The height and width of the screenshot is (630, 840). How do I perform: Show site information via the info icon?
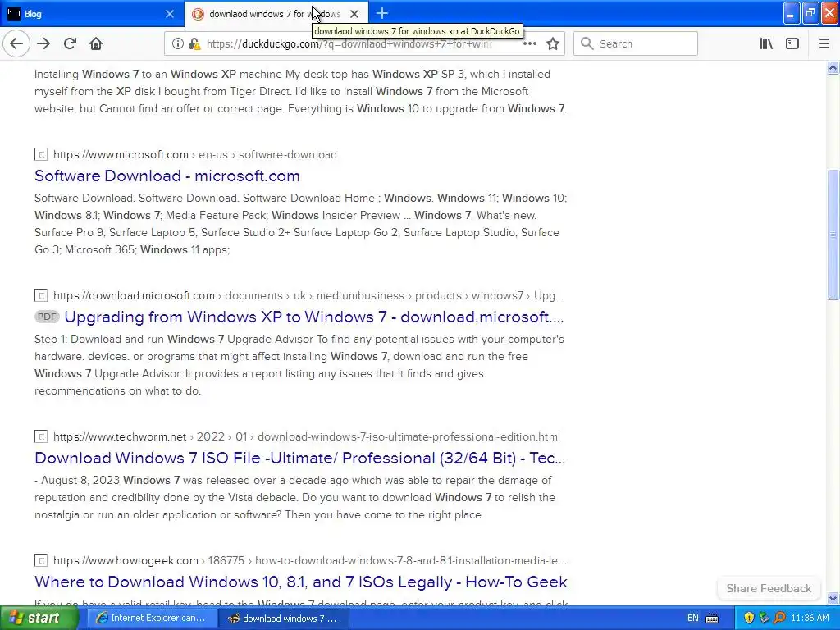178,44
